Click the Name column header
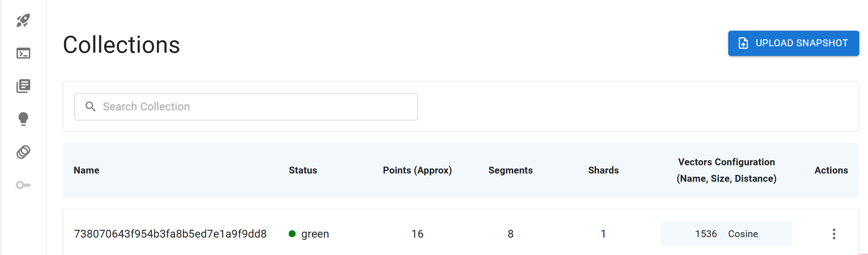Screen dimensions: 868x255 point(87,170)
